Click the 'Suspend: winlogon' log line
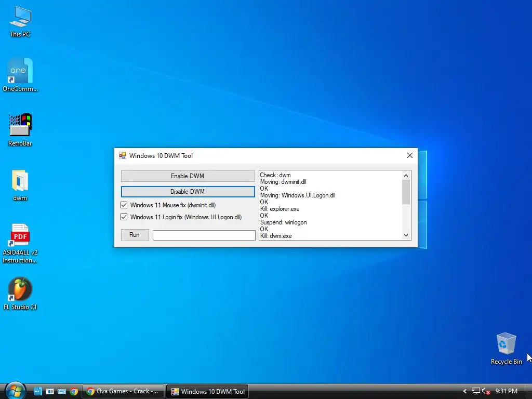The width and height of the screenshot is (532, 399). click(x=283, y=222)
